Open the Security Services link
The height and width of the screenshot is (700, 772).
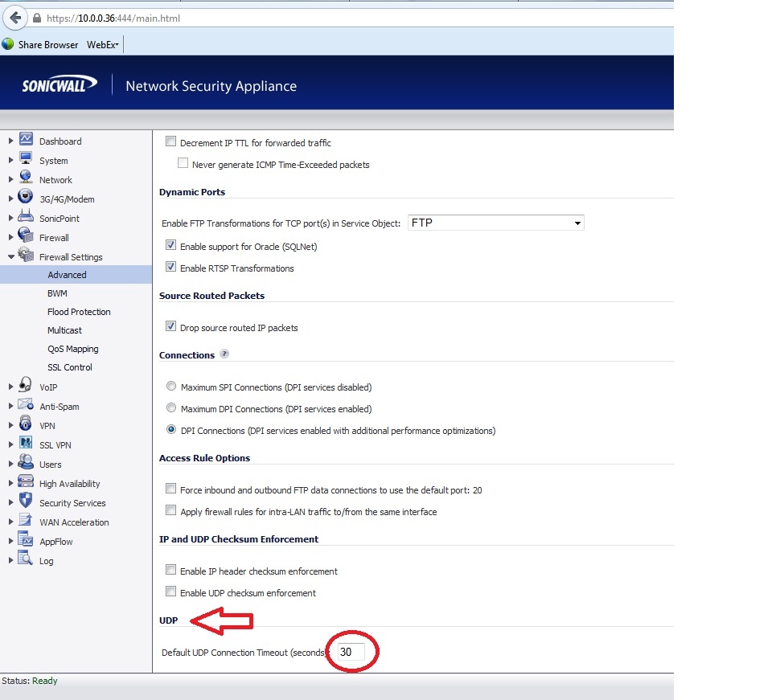click(72, 503)
